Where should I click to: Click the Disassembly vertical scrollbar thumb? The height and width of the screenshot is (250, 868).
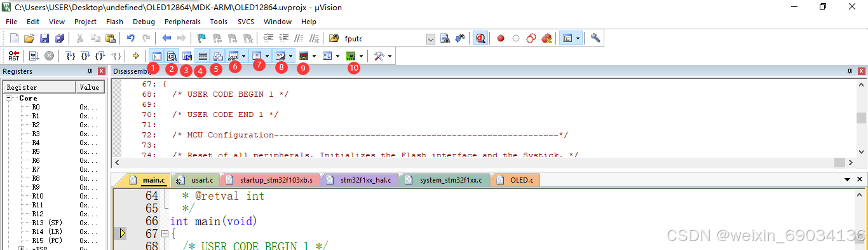[861, 118]
